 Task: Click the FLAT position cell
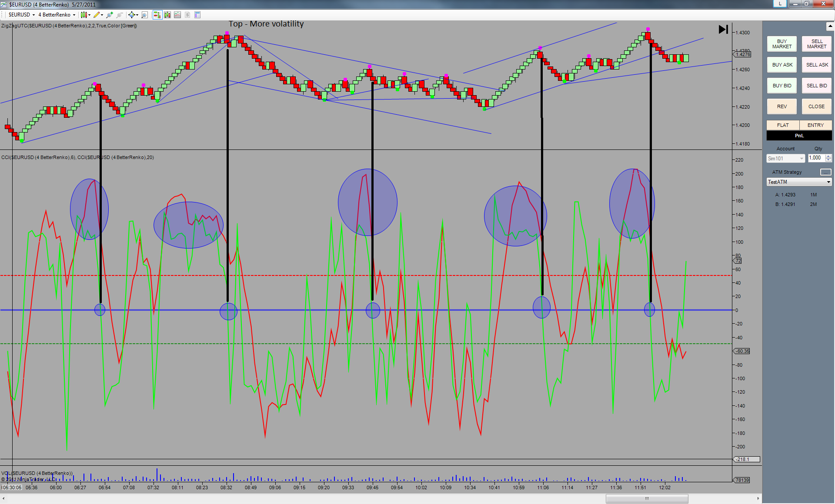tap(783, 125)
